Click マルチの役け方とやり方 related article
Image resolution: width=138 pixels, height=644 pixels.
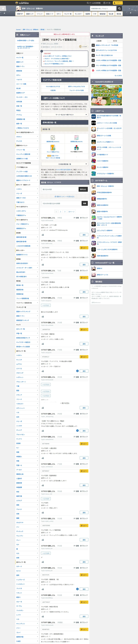pyautogui.click(x=53, y=87)
